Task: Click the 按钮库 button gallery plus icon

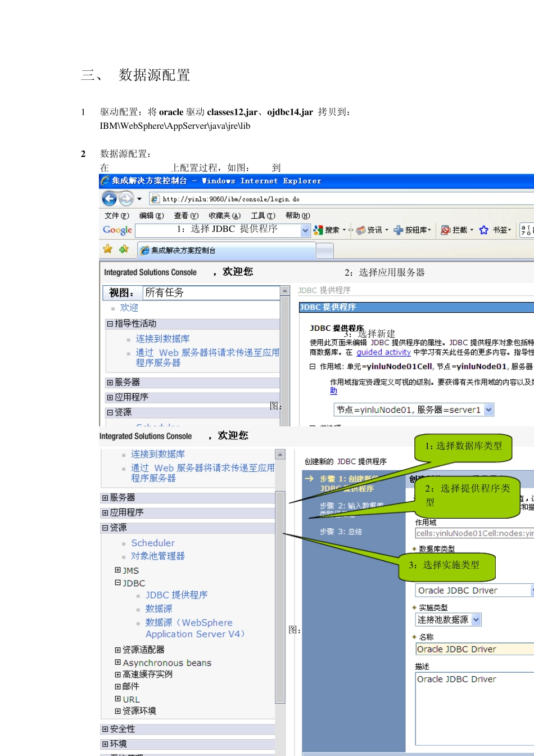Action: tap(399, 230)
